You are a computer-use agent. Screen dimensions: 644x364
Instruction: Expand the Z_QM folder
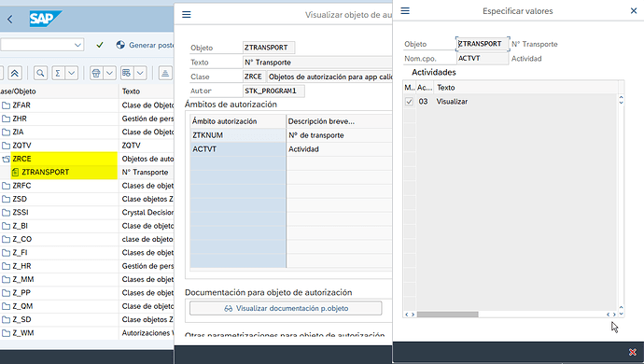(x=6, y=306)
